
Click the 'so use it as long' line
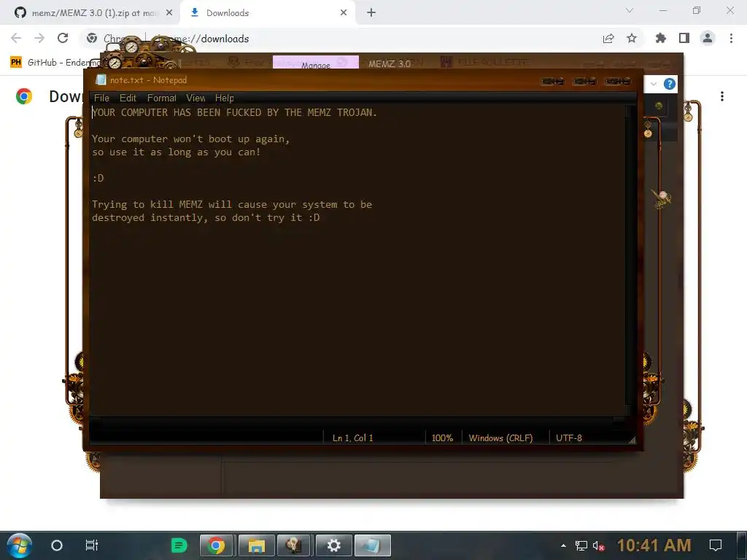click(x=177, y=152)
